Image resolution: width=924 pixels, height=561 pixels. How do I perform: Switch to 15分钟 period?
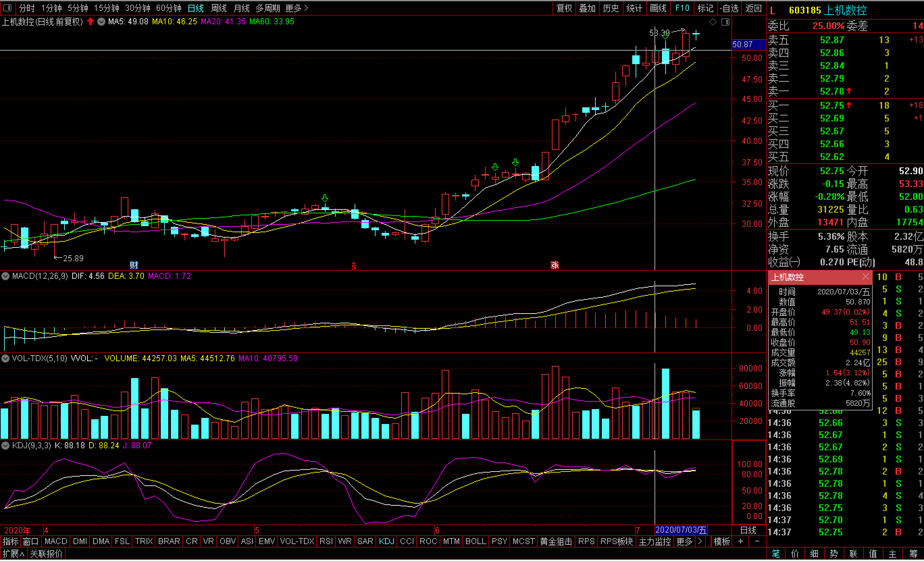pyautogui.click(x=106, y=8)
